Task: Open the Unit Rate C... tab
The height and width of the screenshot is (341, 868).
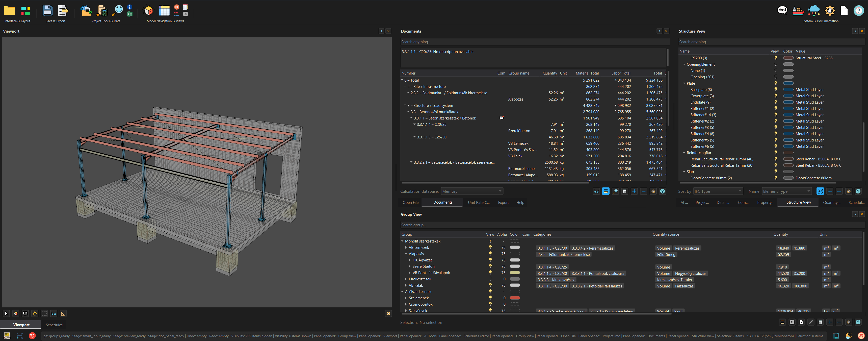Action: (x=479, y=202)
